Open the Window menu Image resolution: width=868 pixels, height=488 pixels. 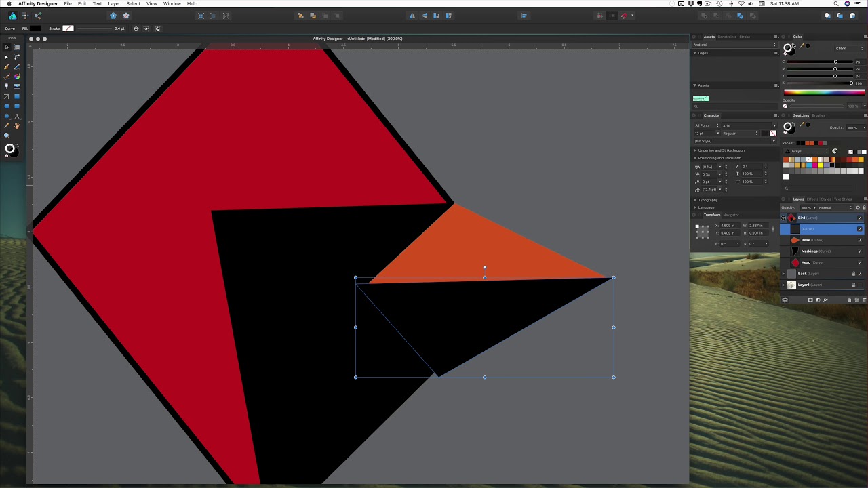(172, 4)
